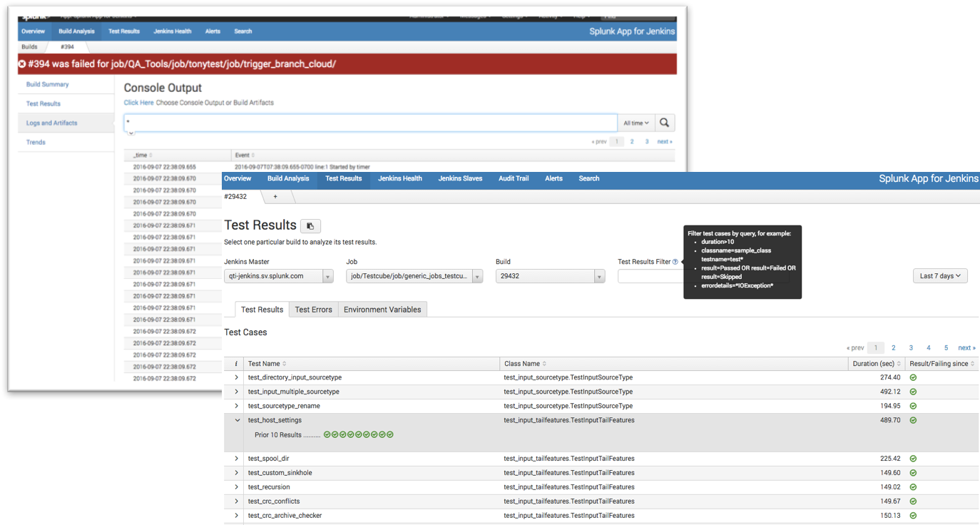980x525 pixels.
Task: Open the All time range dropdown
Action: coord(636,123)
